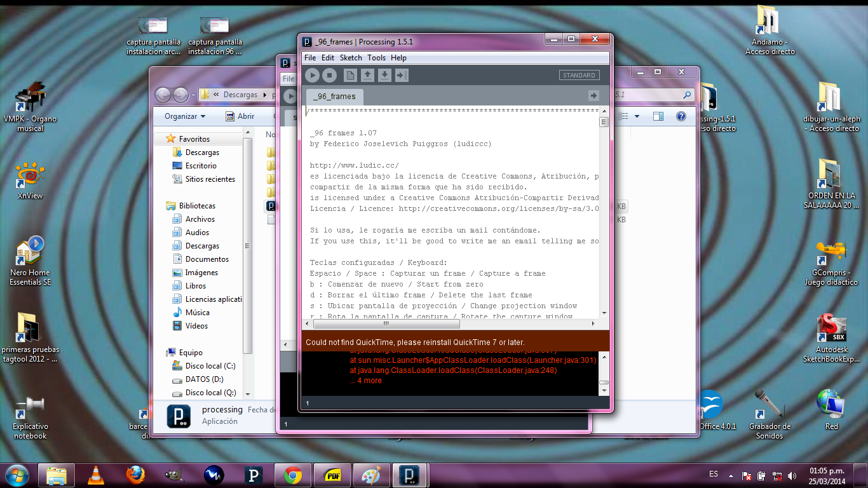Click the Firefox taskbar icon
This screenshot has width=868, height=488.
pos(135,475)
